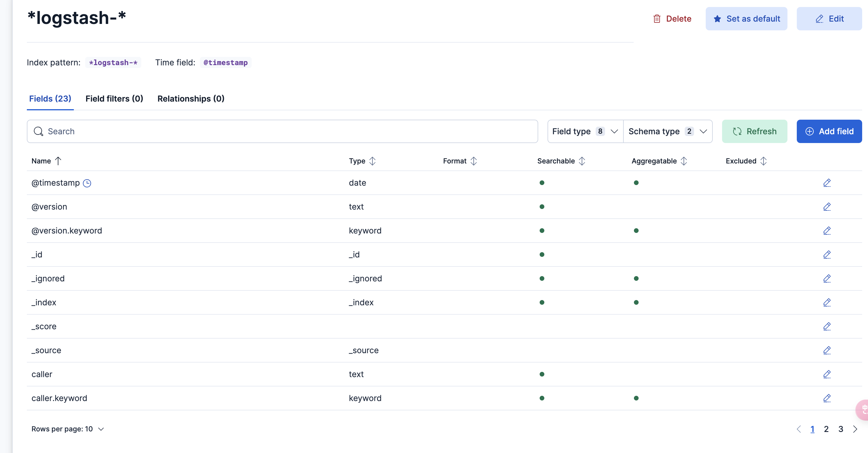Edit the _score field pencil icon
Screen dimensions: 868x453
point(827,326)
